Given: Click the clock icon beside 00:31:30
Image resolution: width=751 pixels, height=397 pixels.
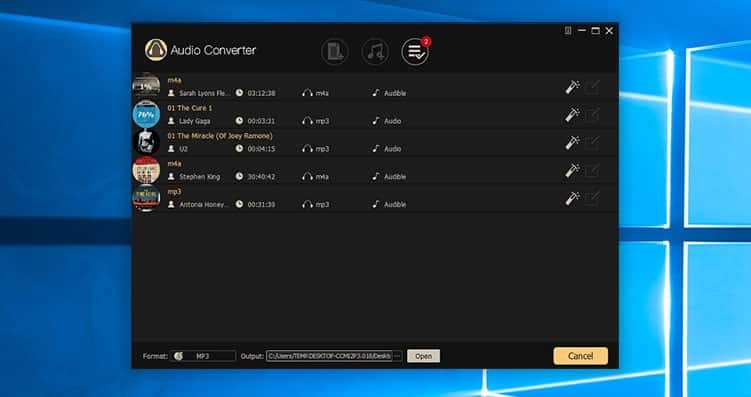Looking at the screenshot, I should coord(239,204).
